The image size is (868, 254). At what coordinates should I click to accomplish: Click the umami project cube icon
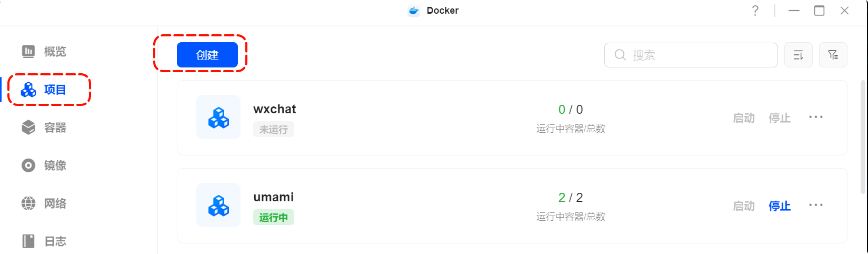coord(218,206)
